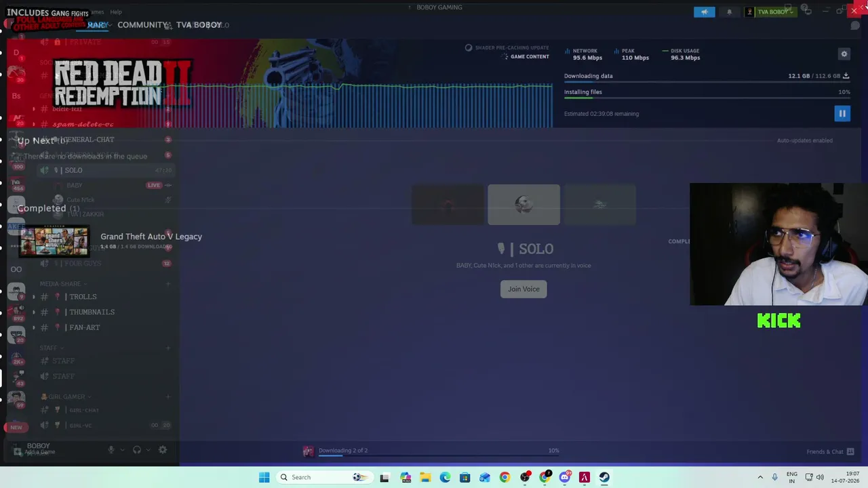Create a channel in GIRL GAMER category
This screenshot has width=868, height=488.
pyautogui.click(x=168, y=396)
